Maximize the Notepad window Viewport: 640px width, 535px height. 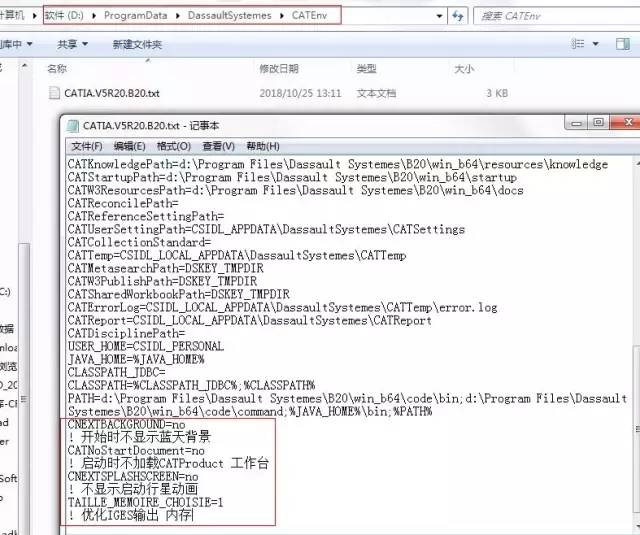click(x=597, y=123)
